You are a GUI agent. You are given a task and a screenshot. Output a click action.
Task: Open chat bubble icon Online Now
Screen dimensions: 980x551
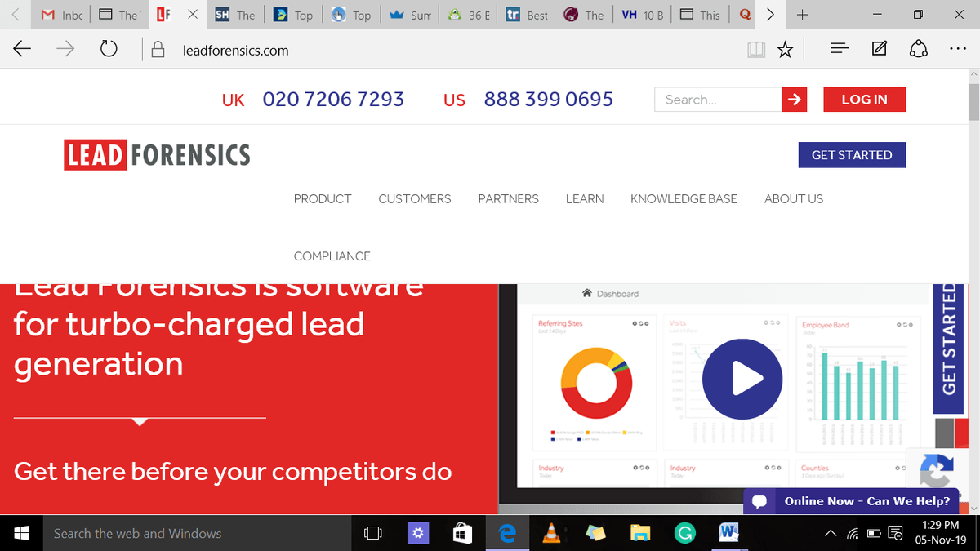(x=759, y=501)
